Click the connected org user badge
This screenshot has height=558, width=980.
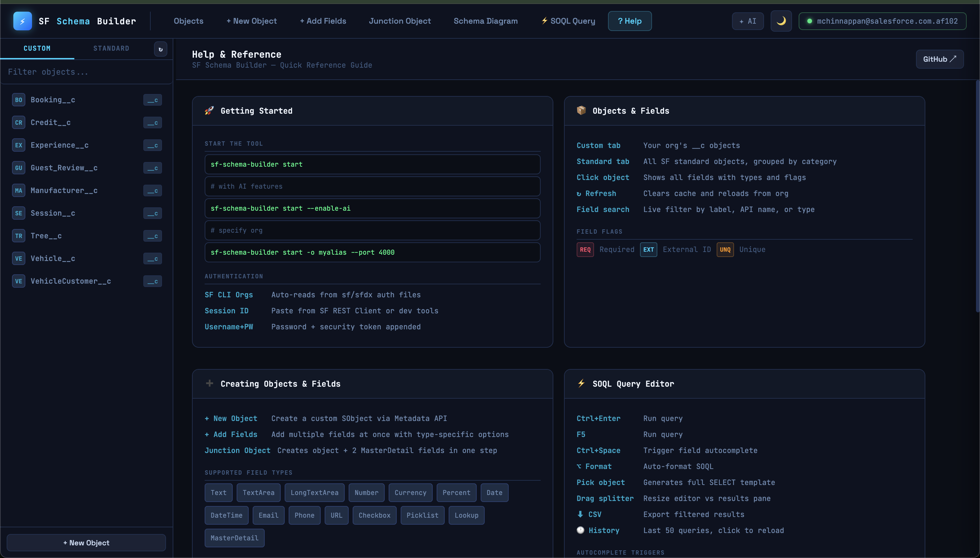coord(882,21)
